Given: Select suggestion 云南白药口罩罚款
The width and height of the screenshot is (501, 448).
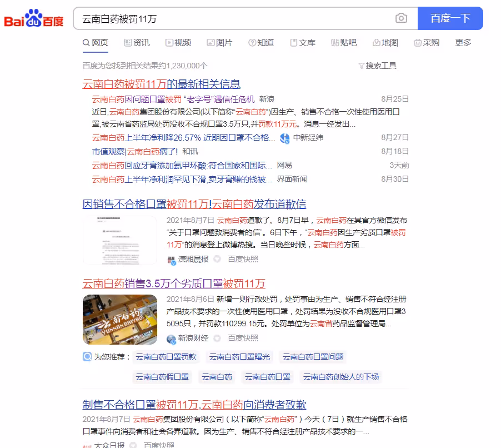Looking at the screenshot, I should [x=166, y=357].
